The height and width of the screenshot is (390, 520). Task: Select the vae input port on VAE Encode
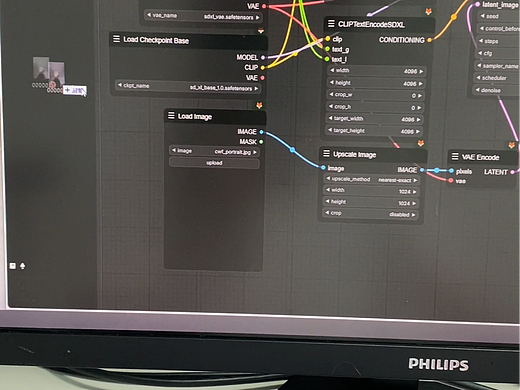pyautogui.click(x=451, y=181)
